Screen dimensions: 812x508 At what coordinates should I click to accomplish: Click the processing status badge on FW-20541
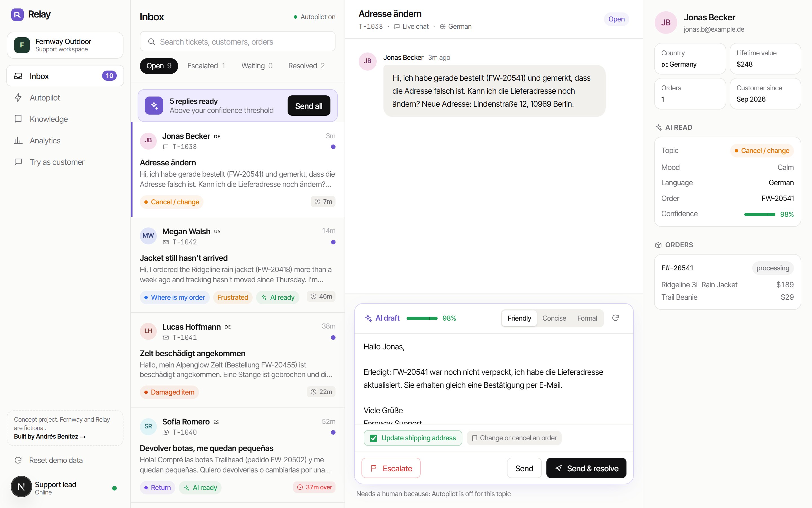(773, 268)
